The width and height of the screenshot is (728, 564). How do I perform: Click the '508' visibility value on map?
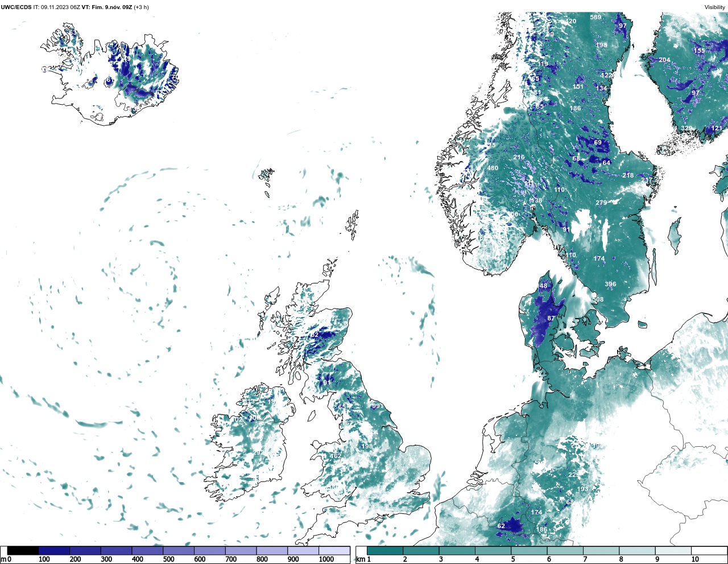click(598, 299)
